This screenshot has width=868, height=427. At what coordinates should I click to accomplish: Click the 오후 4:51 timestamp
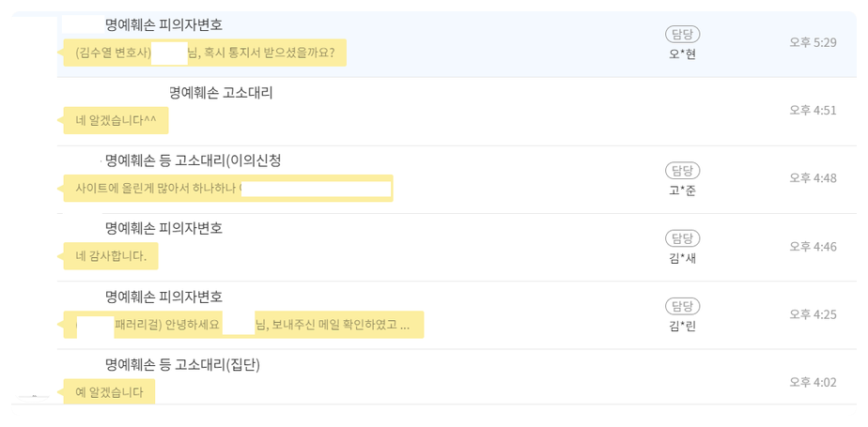pos(813,110)
